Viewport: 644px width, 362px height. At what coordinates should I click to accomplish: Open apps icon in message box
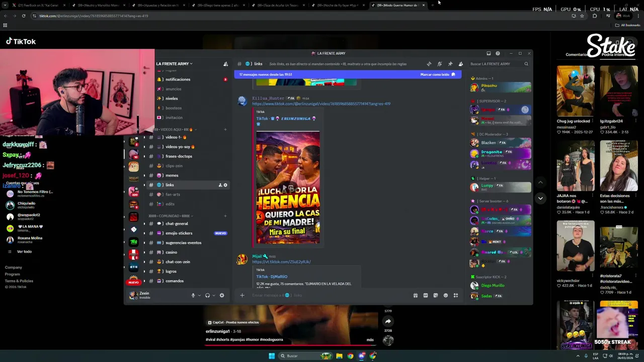(456, 296)
